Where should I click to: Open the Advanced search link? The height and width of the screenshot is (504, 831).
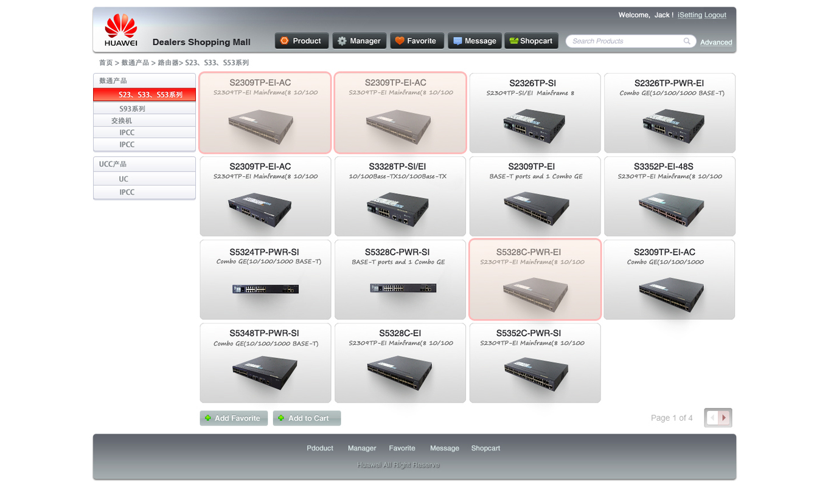[x=716, y=43]
